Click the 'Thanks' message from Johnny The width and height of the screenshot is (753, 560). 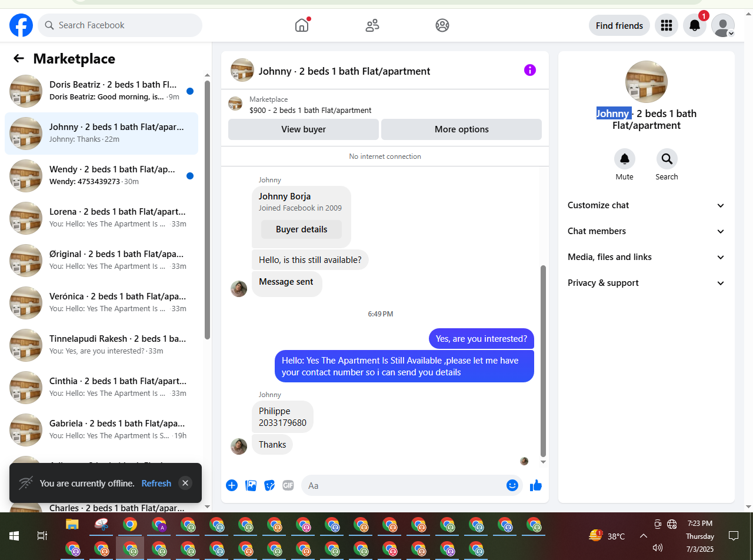pos(272,444)
